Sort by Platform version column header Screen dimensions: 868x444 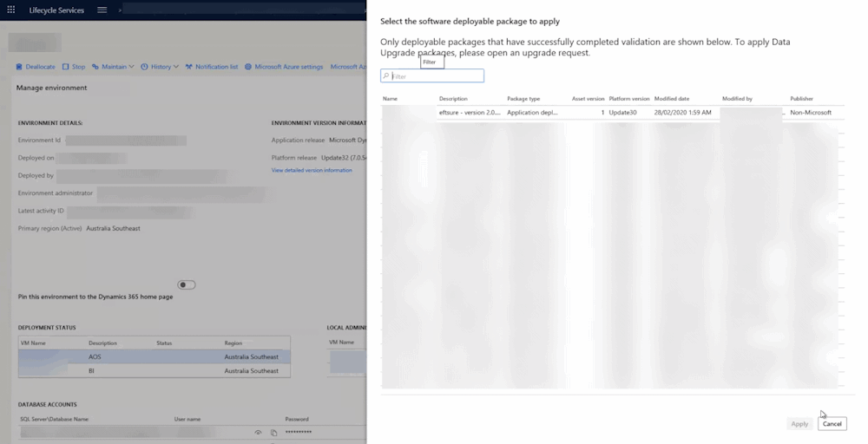(x=628, y=98)
